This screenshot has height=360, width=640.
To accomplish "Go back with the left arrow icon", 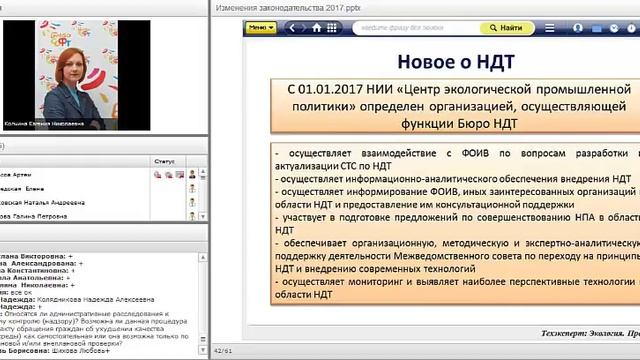I will 292,28.
